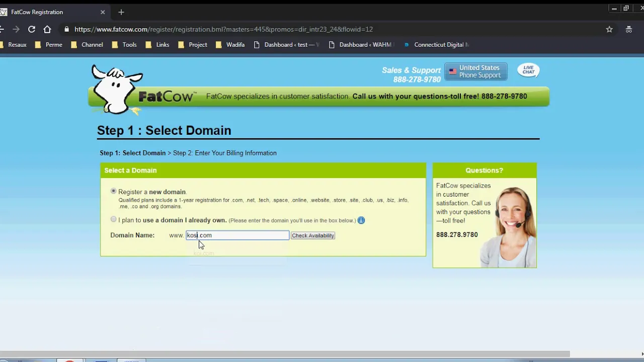Viewport: 644px width, 362px height.
Task: Click the Domain Name input field
Action: pyautogui.click(x=237, y=235)
